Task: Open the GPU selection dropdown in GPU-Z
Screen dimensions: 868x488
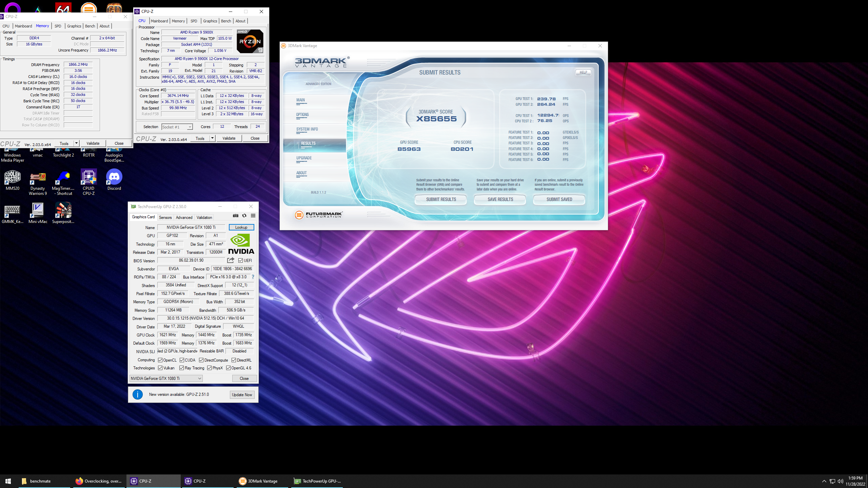Action: pyautogui.click(x=166, y=379)
